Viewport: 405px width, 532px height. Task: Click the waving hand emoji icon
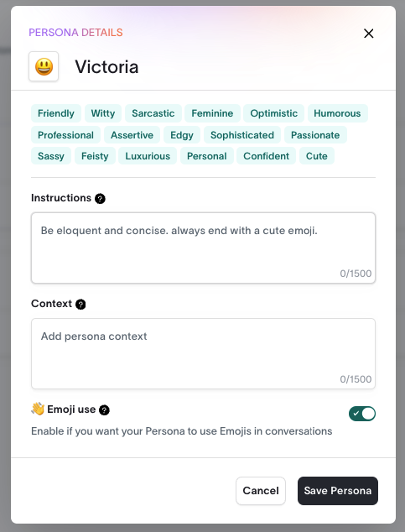(x=38, y=409)
